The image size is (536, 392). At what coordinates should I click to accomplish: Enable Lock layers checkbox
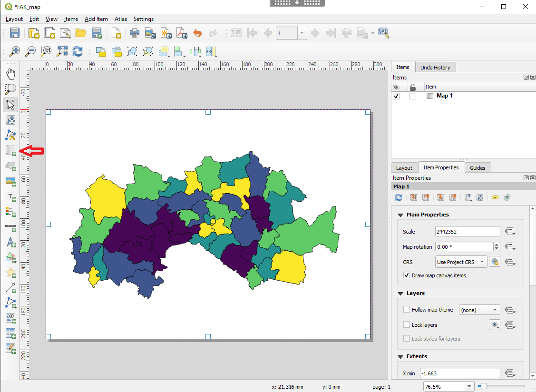[x=407, y=324]
